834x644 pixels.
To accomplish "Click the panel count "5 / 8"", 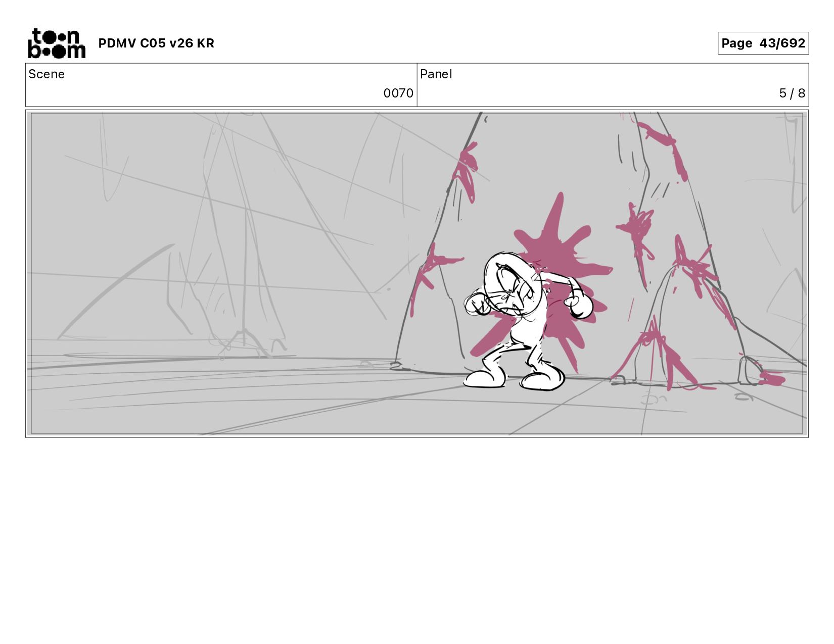I will [792, 93].
